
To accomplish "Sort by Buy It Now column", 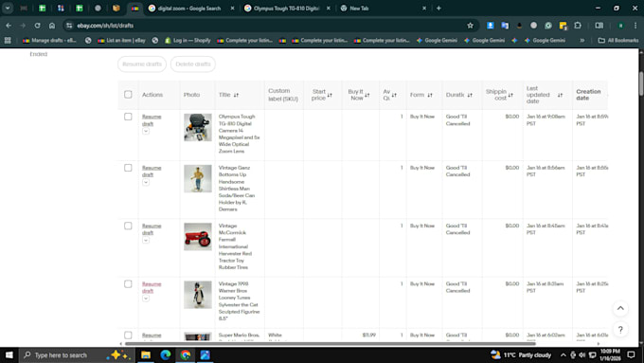I will [x=367, y=95].
